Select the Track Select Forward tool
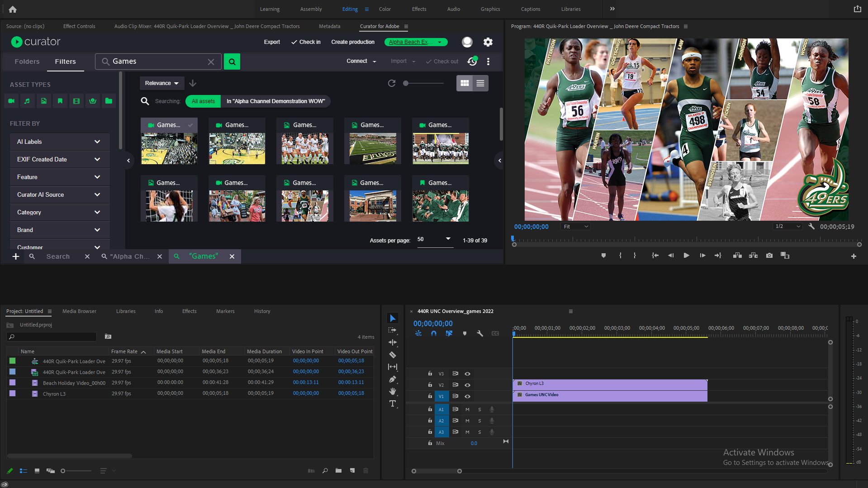The height and width of the screenshot is (488, 868). pyautogui.click(x=393, y=330)
